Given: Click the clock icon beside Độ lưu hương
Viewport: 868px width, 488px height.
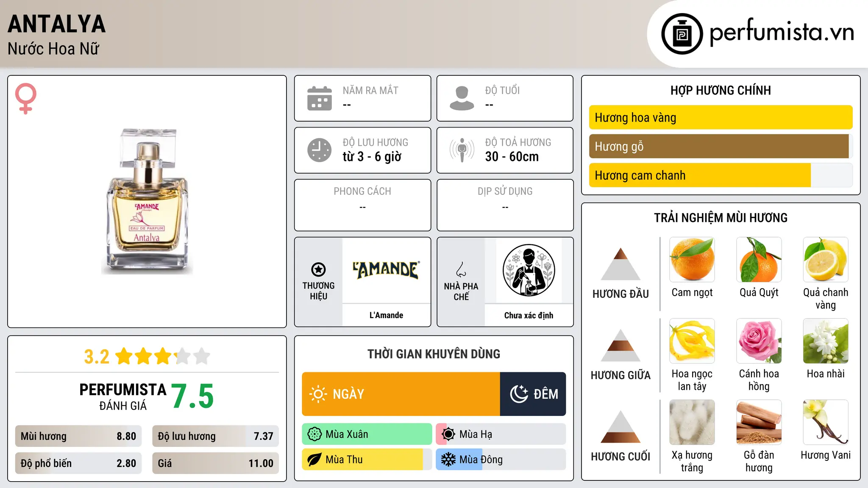Looking at the screenshot, I should 320,150.
